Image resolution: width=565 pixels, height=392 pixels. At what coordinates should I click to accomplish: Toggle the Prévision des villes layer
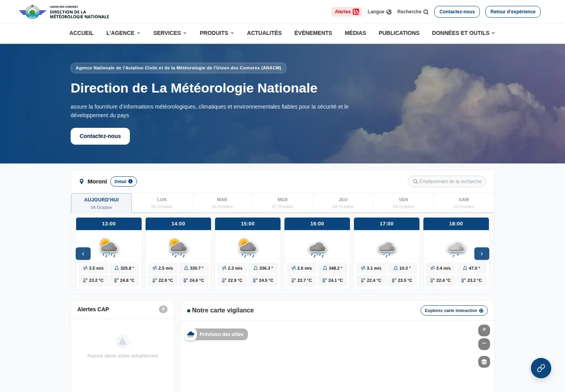[x=216, y=334]
